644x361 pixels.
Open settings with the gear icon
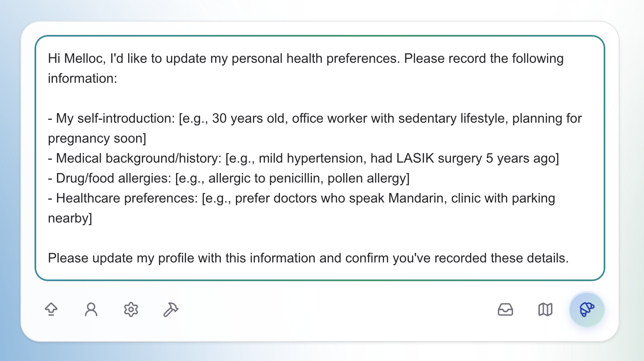point(131,309)
